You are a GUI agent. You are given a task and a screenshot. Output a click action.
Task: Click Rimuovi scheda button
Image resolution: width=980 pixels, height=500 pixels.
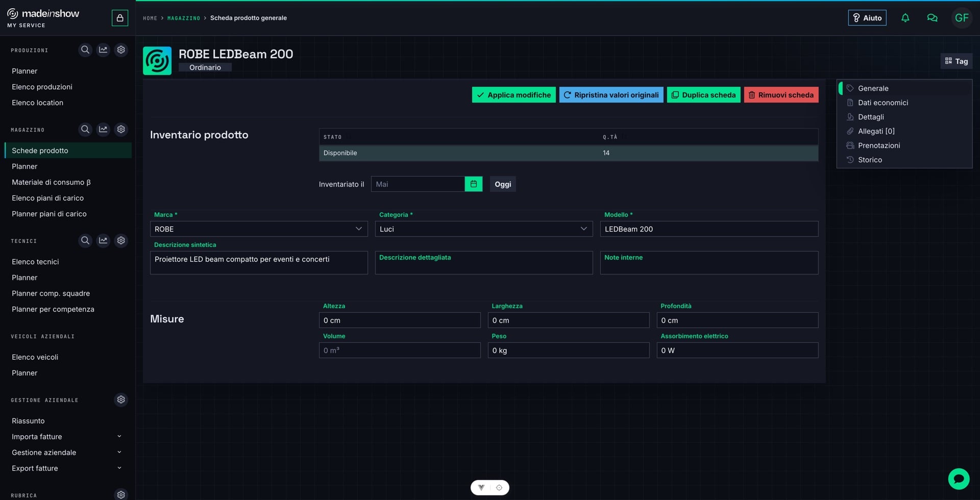(781, 95)
